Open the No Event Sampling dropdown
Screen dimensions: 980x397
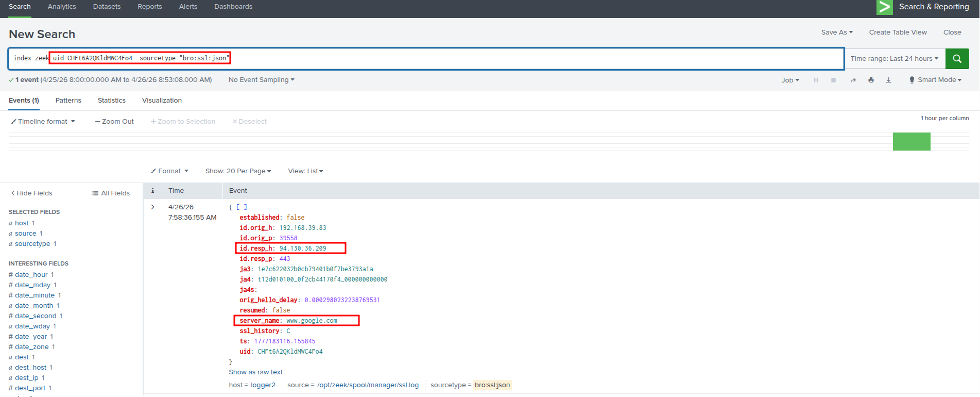pyautogui.click(x=262, y=80)
